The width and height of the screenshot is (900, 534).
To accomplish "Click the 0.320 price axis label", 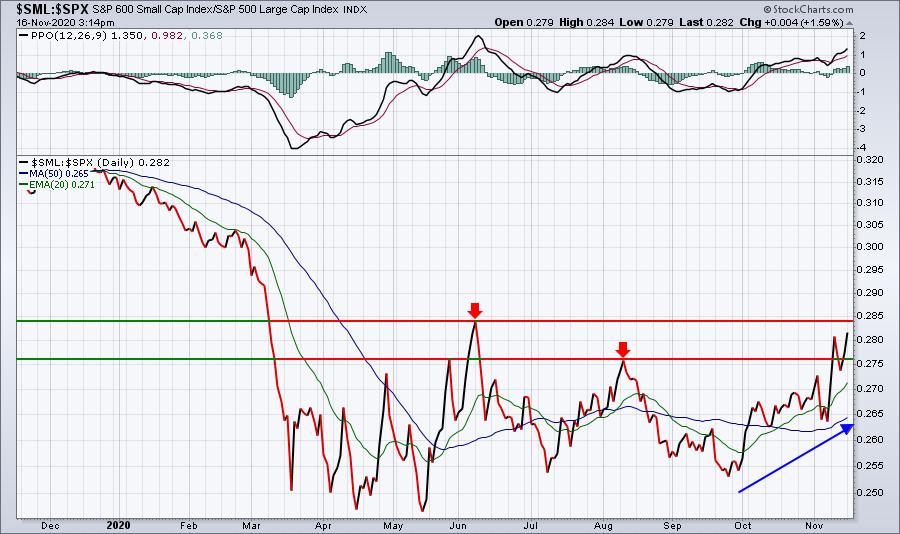I will 870,160.
